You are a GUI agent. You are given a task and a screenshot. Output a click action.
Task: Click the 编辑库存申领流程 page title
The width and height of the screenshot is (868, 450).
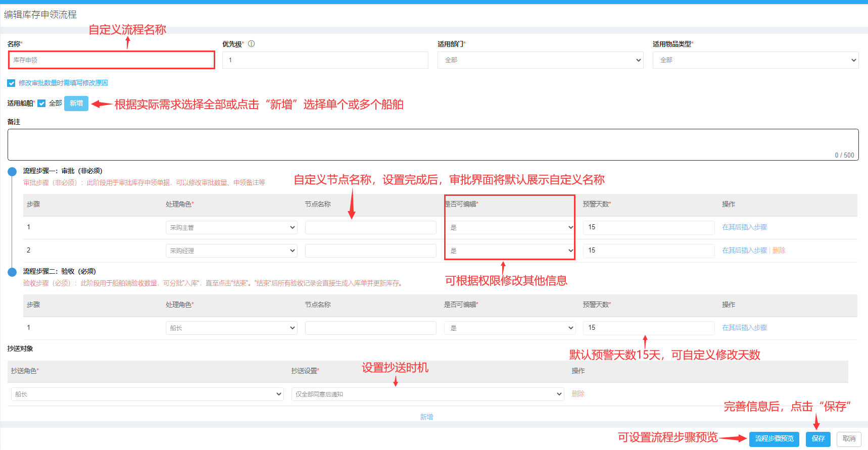pyautogui.click(x=40, y=15)
